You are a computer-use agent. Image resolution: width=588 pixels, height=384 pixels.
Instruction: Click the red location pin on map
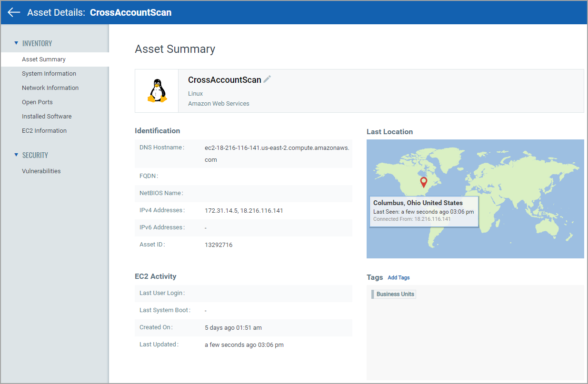(424, 183)
